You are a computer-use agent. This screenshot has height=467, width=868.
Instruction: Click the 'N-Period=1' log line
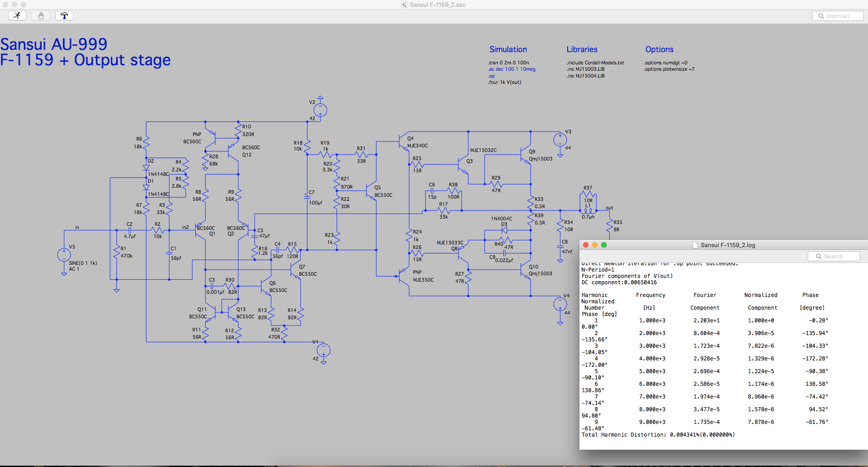(598, 270)
